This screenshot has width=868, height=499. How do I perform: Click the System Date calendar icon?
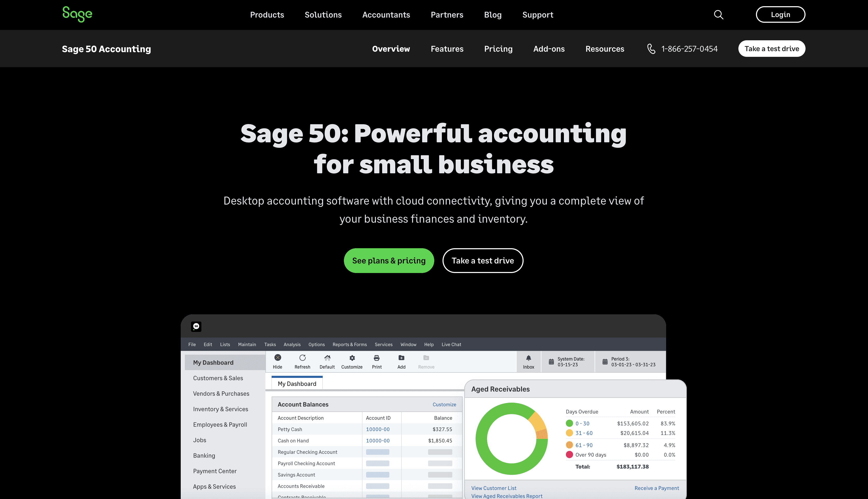click(x=551, y=362)
